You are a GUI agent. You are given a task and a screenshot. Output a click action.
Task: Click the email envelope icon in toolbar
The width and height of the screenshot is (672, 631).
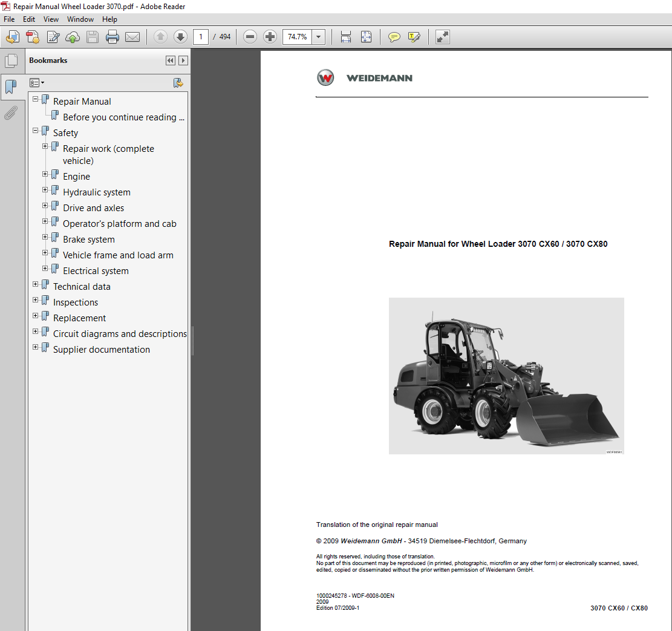pyautogui.click(x=132, y=38)
